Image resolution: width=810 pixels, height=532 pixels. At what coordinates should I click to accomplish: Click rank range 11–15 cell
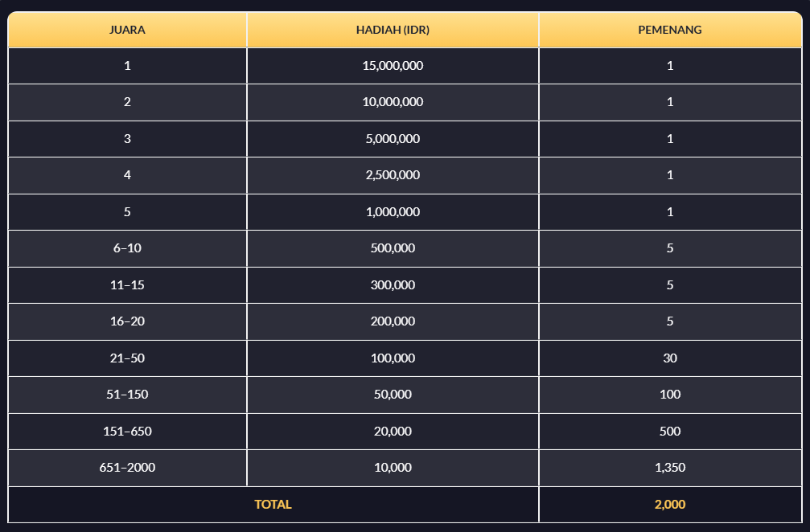(127, 285)
